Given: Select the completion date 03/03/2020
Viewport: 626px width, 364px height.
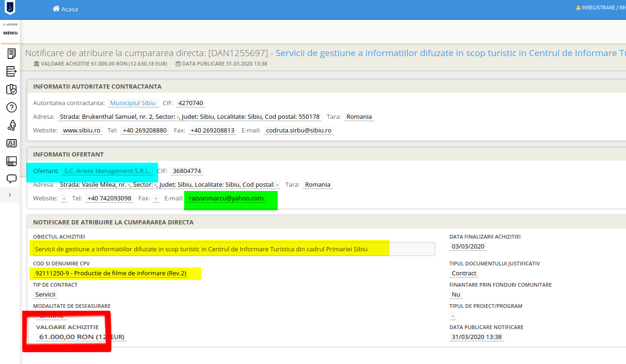Looking at the screenshot, I should (x=468, y=246).
